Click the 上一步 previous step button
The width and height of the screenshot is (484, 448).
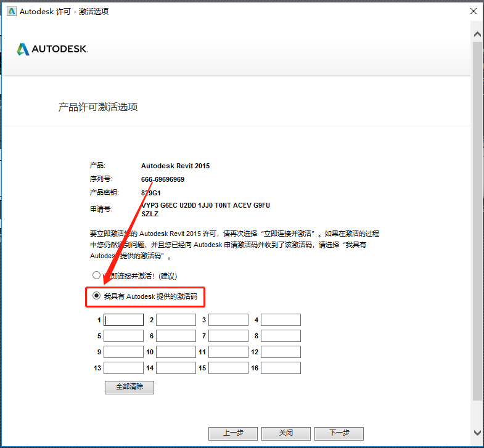233,433
